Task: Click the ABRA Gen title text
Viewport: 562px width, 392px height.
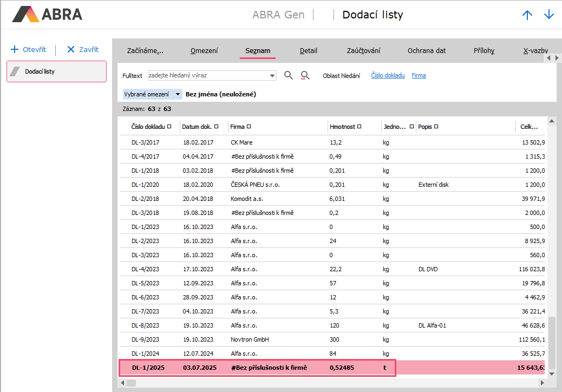Action: pos(278,15)
